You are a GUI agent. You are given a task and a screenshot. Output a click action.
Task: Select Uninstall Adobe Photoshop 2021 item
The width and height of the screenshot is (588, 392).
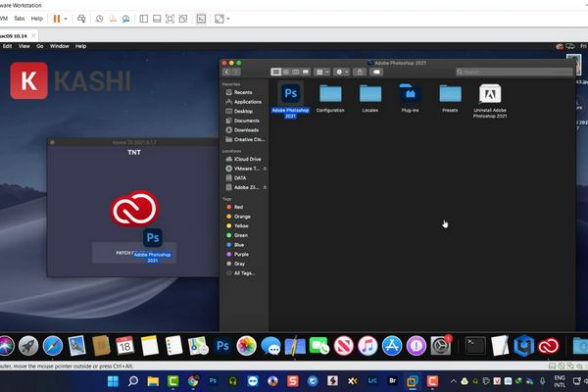coord(490,101)
